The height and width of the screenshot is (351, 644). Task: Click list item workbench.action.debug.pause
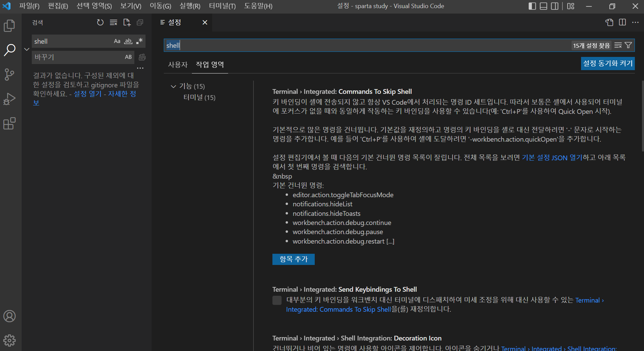coord(338,232)
